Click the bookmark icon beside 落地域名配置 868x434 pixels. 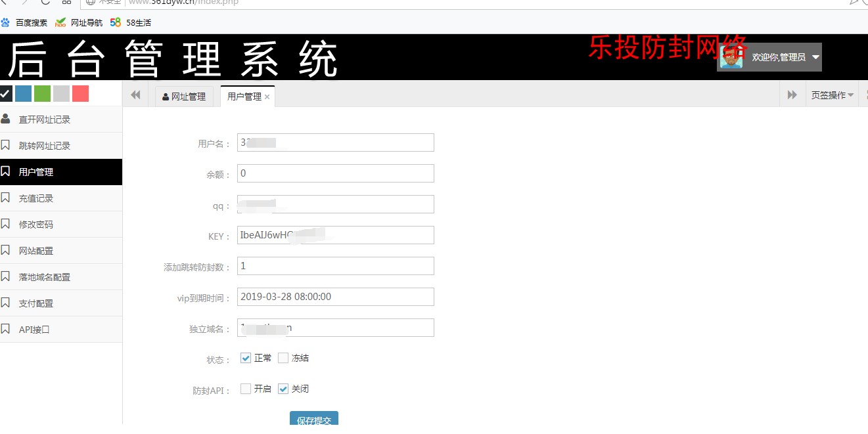(5, 276)
